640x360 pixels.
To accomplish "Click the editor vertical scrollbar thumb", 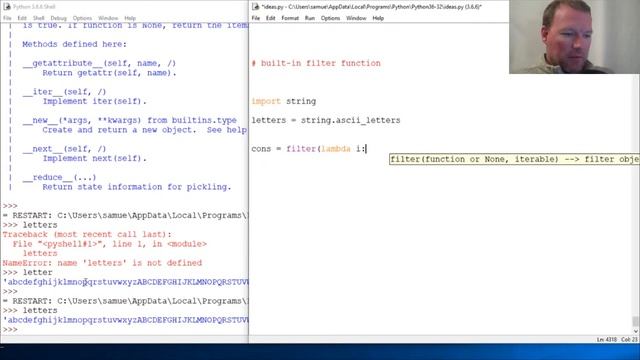I will click(x=635, y=321).
